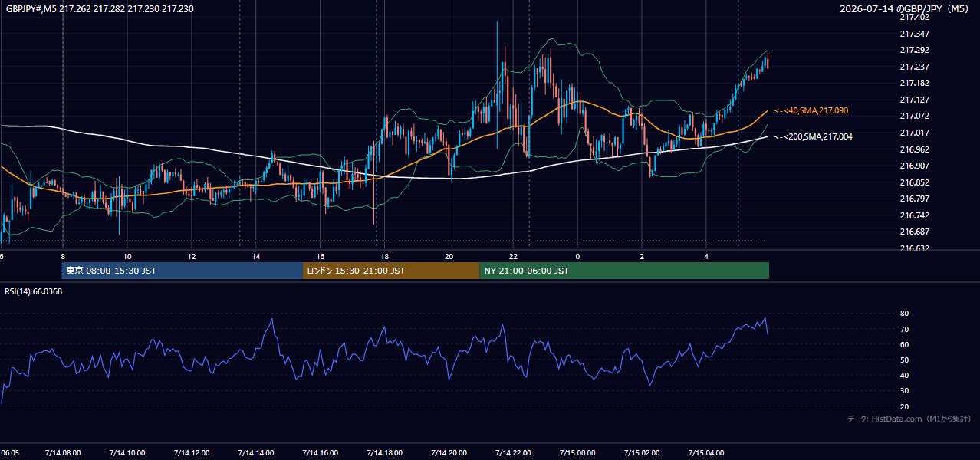Click the RSI scale value 20
The image size is (980, 460).
coord(904,406)
